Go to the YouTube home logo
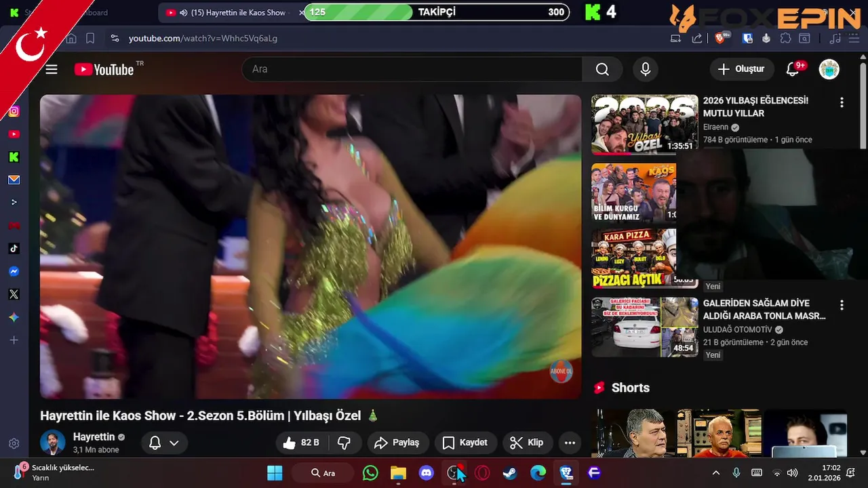This screenshot has height=488, width=868. click(104, 69)
